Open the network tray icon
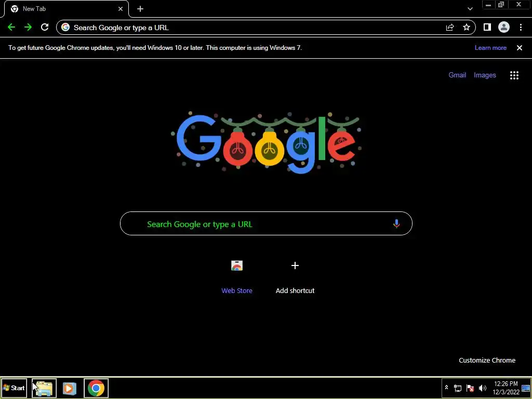Image resolution: width=532 pixels, height=399 pixels. tap(458, 388)
